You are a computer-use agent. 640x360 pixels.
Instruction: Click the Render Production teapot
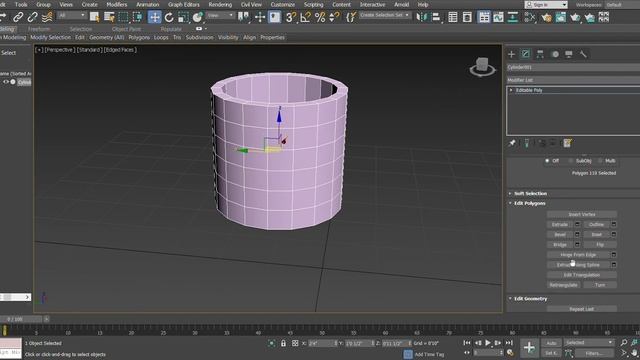tap(575, 17)
